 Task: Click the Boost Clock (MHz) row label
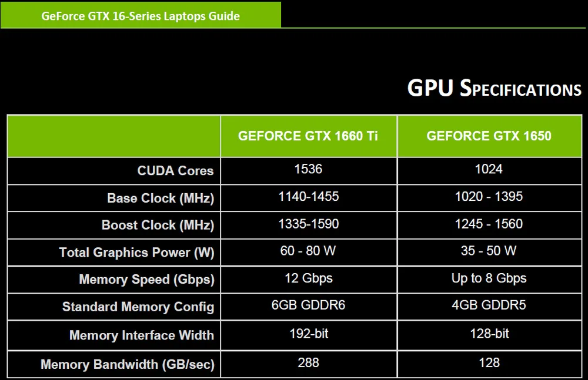click(158, 225)
